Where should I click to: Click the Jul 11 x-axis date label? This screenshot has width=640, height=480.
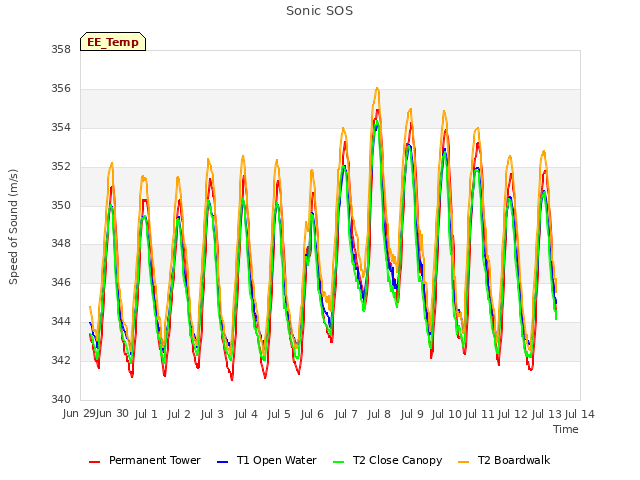pos(480,414)
